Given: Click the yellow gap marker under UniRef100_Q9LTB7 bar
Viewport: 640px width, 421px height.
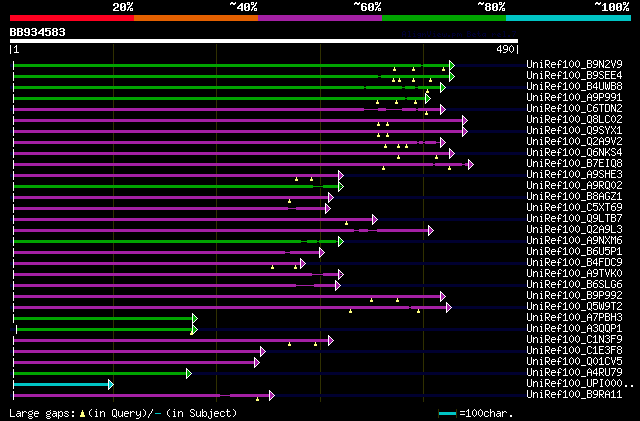Looking at the screenshot, I should pos(347,223).
